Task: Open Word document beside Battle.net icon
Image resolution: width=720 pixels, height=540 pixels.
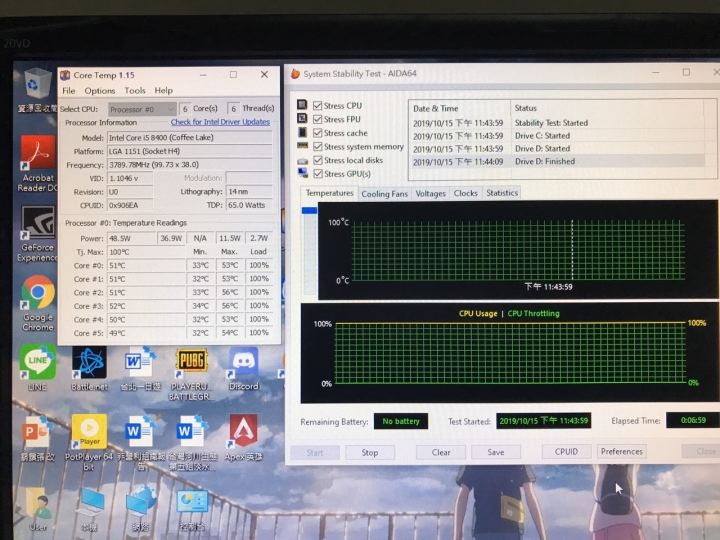Action: pyautogui.click(x=140, y=368)
